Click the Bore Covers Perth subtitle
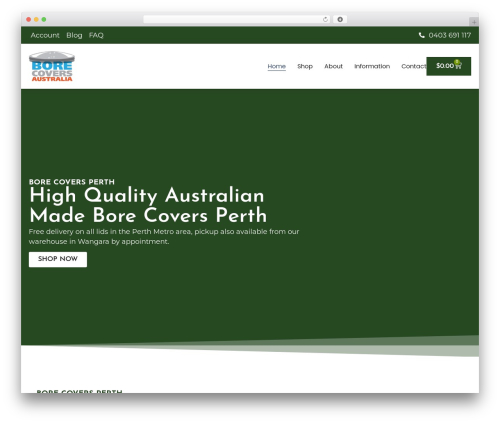 point(72,182)
